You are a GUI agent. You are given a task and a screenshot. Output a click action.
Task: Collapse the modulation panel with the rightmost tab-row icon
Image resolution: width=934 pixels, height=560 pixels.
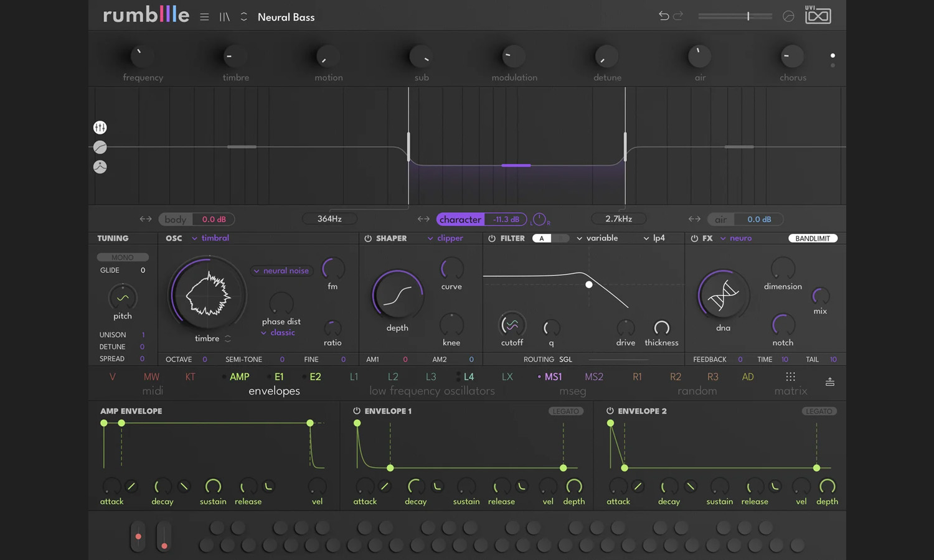pyautogui.click(x=830, y=381)
